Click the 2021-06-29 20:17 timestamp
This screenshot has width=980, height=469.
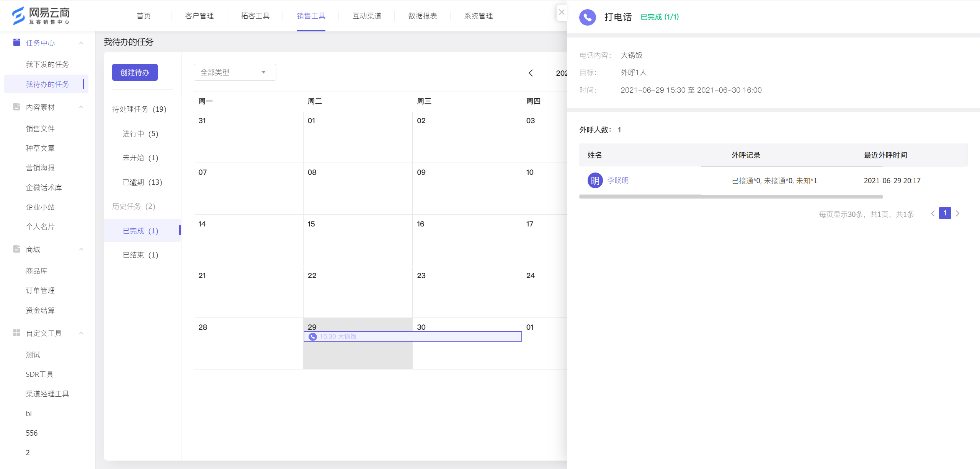click(892, 181)
